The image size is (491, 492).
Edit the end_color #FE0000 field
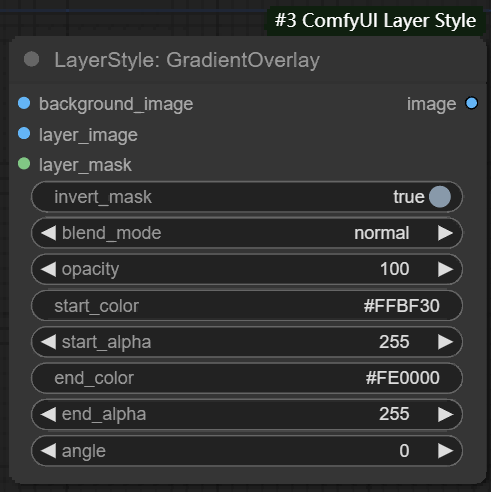pyautogui.click(x=247, y=378)
